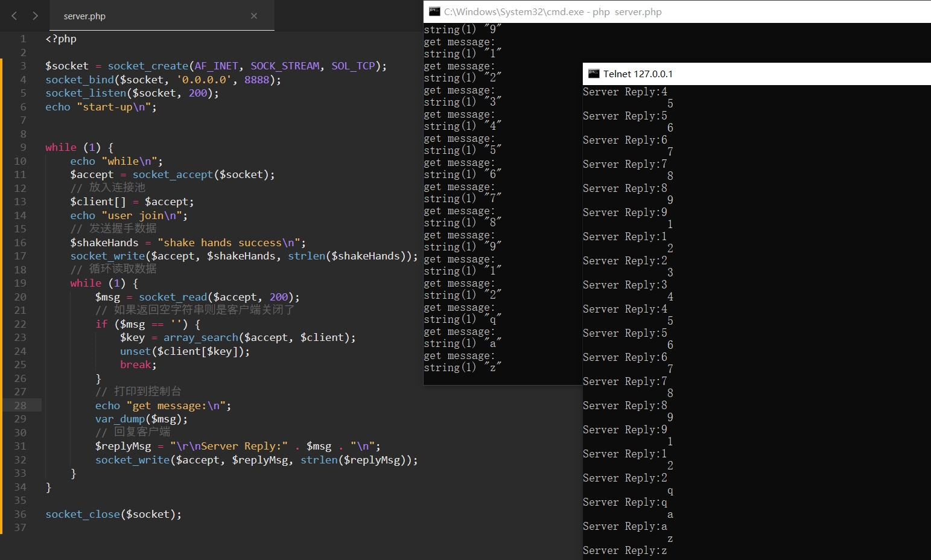The height and width of the screenshot is (560, 931).
Task: Select the server.php editor tab
Action: click(x=84, y=16)
